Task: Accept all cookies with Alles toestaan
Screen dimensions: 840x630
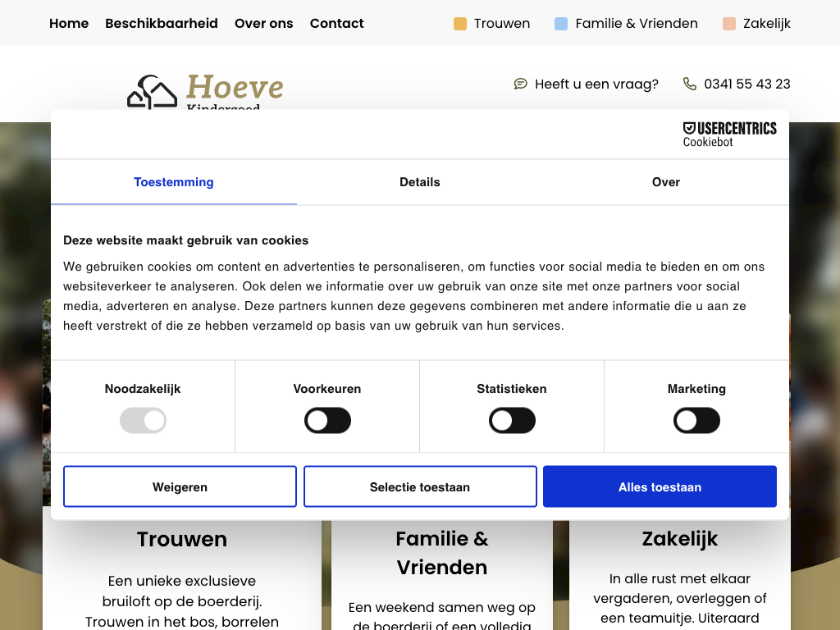Action: [660, 487]
